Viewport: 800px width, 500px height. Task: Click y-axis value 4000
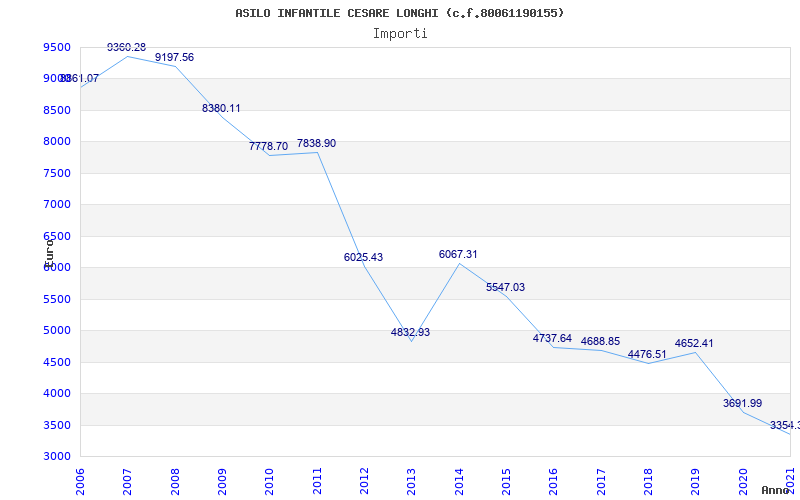57,393
